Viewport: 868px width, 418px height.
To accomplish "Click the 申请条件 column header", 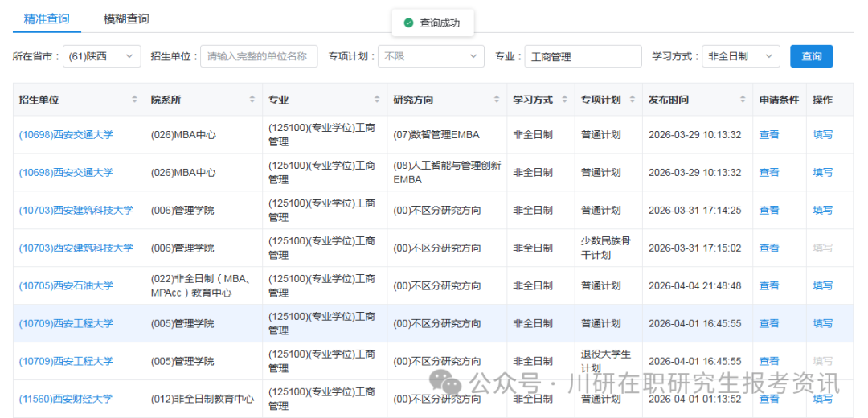I will tap(779, 100).
